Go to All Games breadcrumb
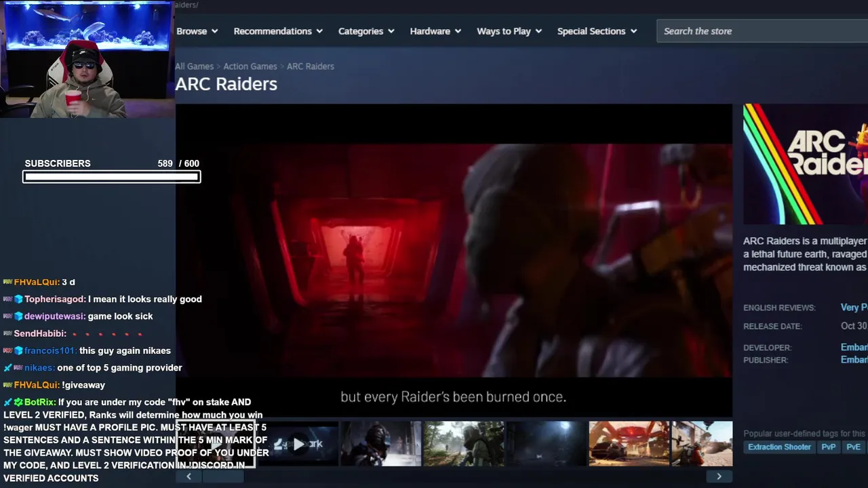The height and width of the screenshot is (488, 868). click(194, 66)
